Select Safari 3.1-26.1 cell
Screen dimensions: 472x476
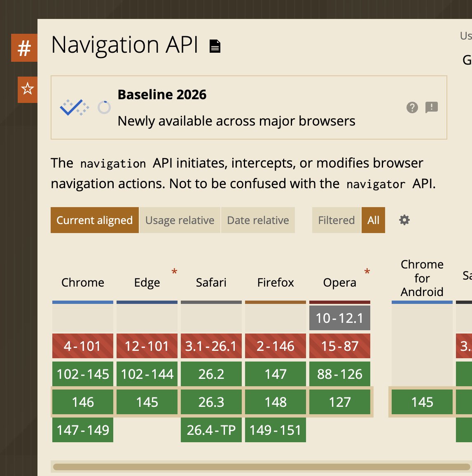pyautogui.click(x=211, y=346)
